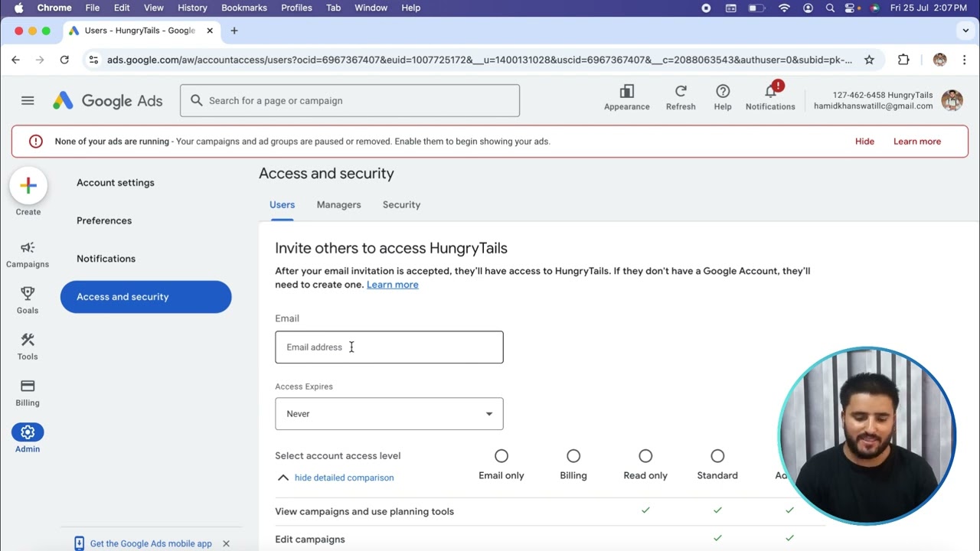Close the Users - HungryTails tab
Screen dimensions: 980x551
point(210,31)
